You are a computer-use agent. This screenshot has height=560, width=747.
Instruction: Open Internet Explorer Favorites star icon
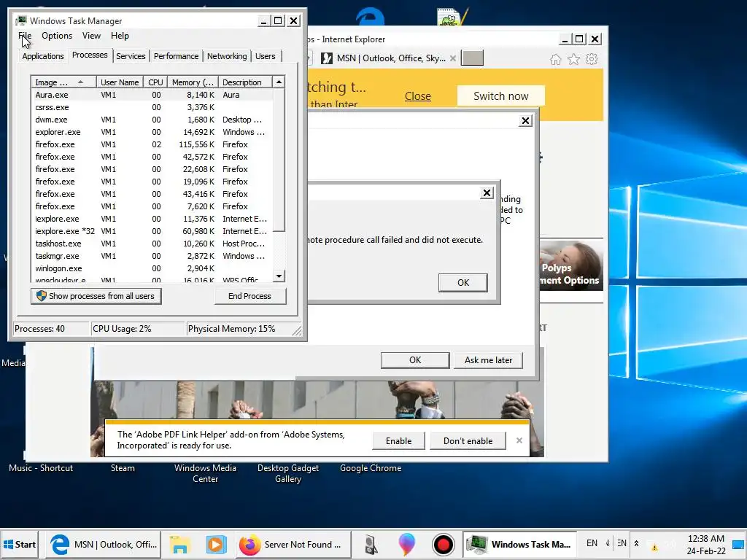coord(573,60)
